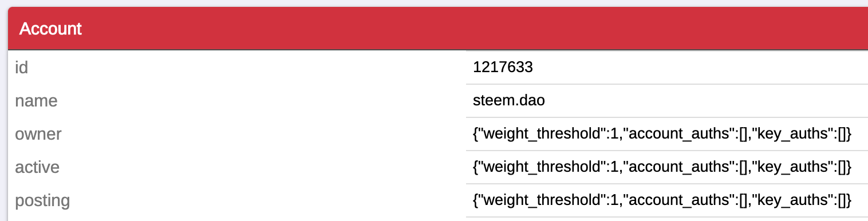
Task: Select the steem.dao account name value
Action: point(508,101)
